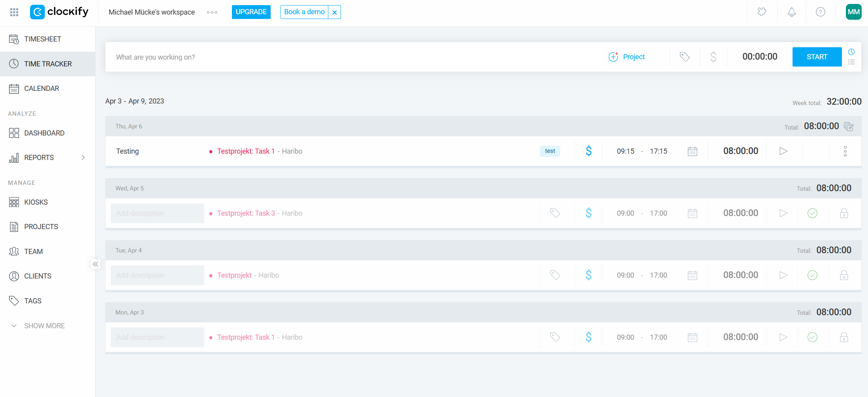
Task: Click the Clockify logo
Action: 59,12
